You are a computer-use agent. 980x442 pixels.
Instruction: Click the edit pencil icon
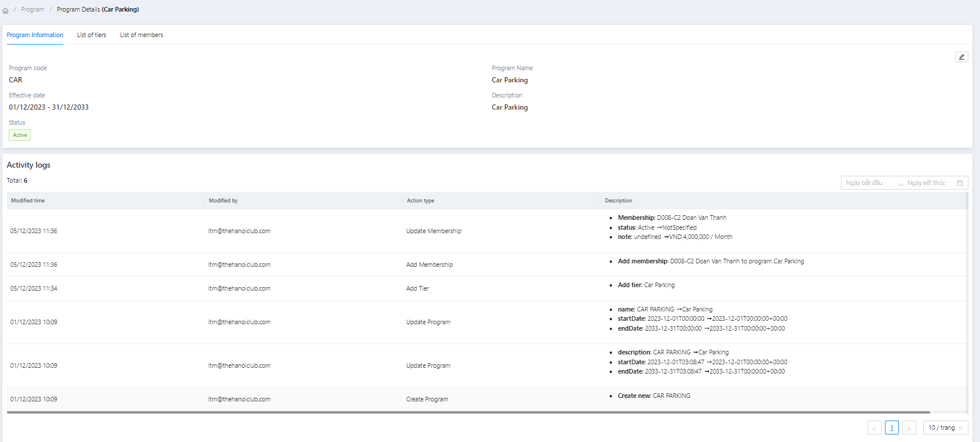(961, 57)
